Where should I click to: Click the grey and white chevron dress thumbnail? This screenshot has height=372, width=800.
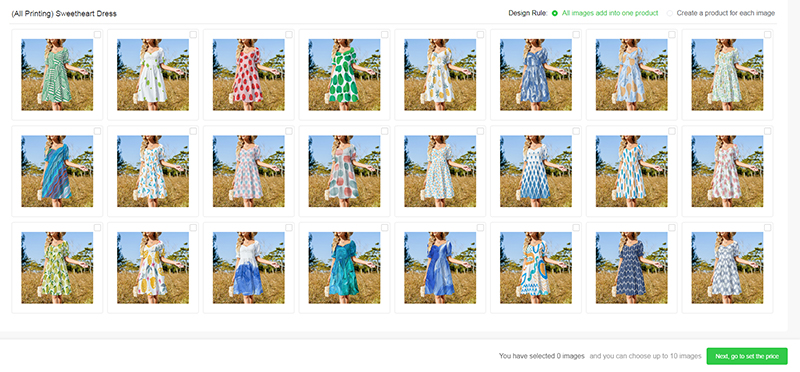click(x=727, y=268)
